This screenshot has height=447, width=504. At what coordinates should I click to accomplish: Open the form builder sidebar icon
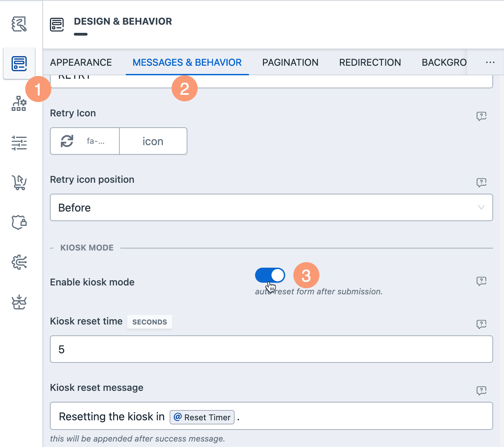[x=19, y=24]
